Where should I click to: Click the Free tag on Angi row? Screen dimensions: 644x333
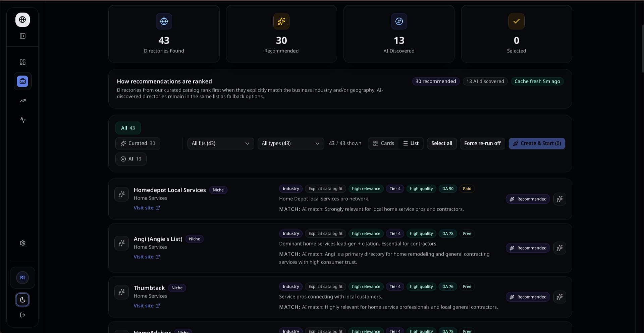(467, 233)
